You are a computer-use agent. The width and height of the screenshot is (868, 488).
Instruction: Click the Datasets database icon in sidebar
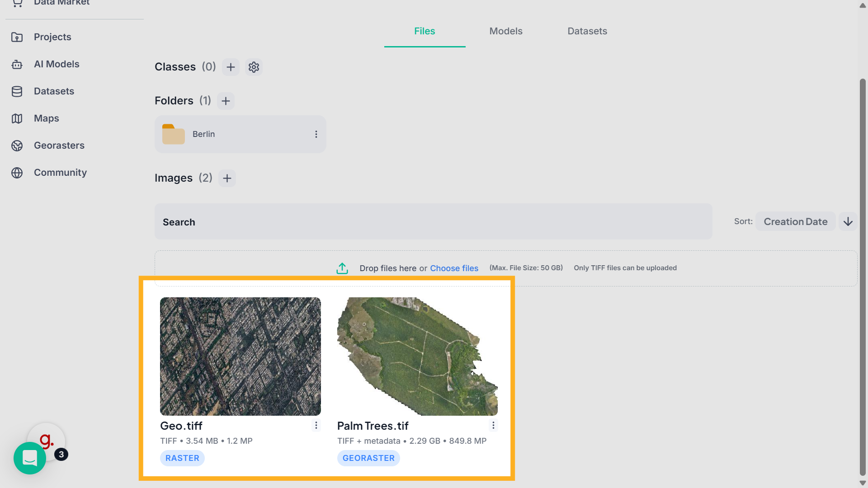coord(17,91)
